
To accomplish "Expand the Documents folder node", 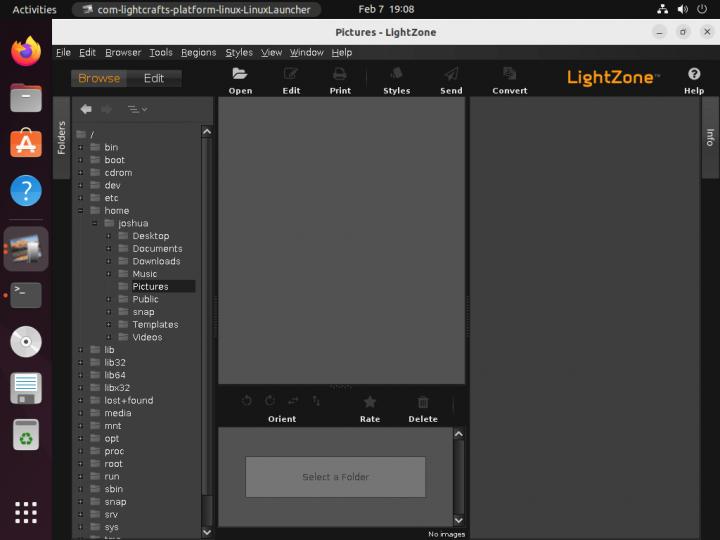I will [109, 249].
